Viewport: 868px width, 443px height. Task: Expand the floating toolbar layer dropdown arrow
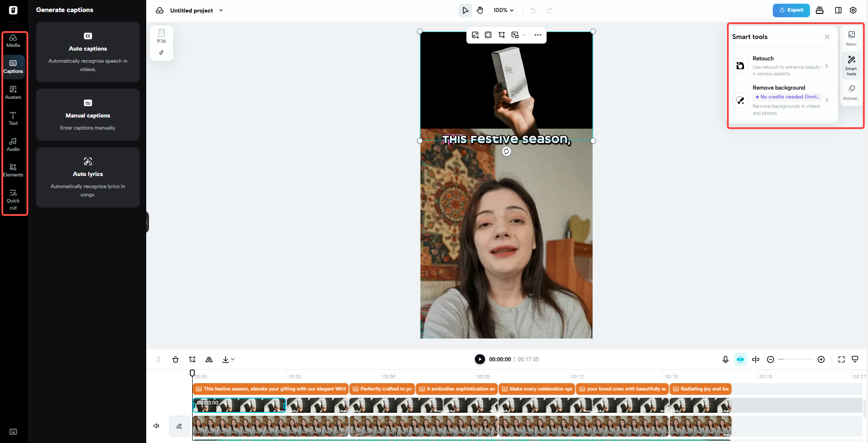(524, 35)
